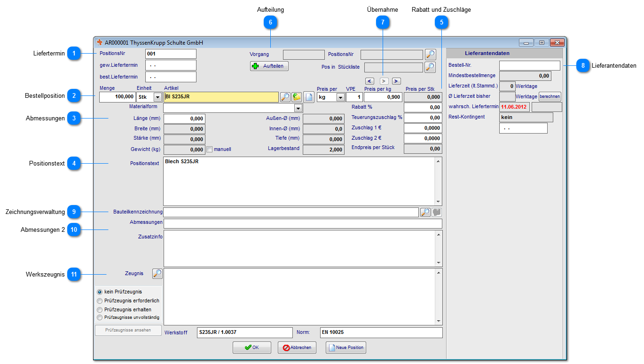This screenshot has height=364, width=644.
Task: Click the Zuschlag 1 € field
Action: [x=423, y=128]
